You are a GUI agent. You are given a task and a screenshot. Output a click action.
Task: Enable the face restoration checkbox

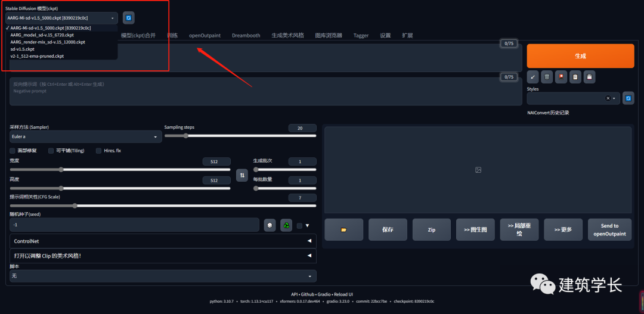coord(13,151)
